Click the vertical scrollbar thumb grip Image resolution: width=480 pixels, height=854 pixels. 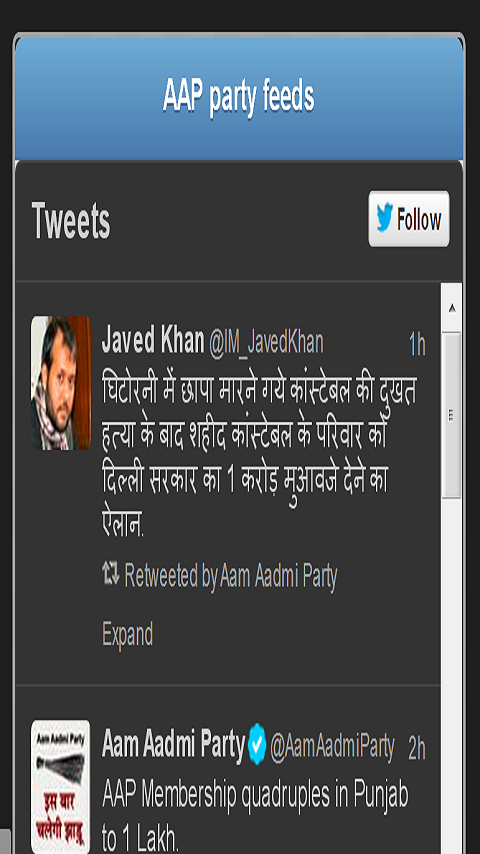coord(452,415)
